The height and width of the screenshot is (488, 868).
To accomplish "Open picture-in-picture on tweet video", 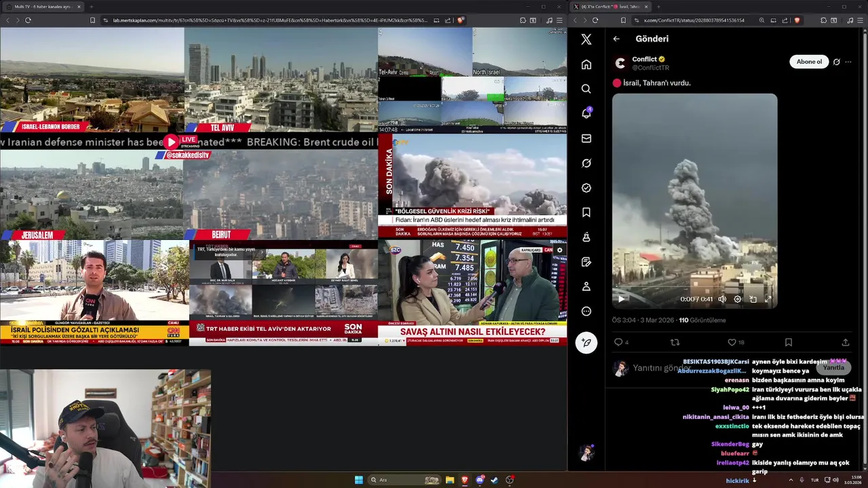I will pos(753,299).
